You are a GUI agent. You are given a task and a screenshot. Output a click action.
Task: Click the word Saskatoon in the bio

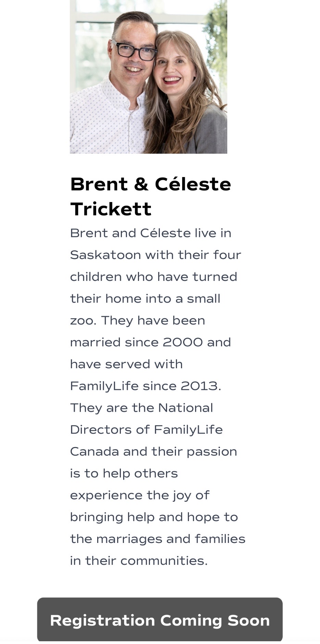click(105, 255)
